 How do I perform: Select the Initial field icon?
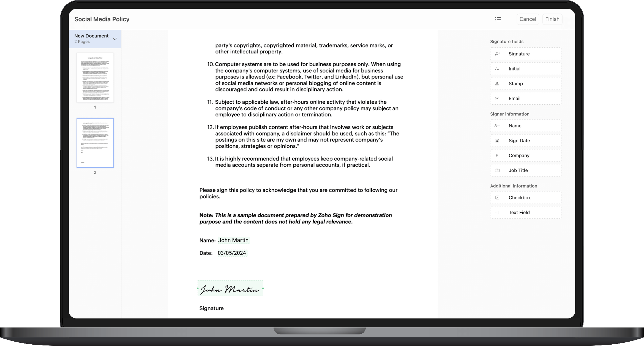(x=497, y=69)
